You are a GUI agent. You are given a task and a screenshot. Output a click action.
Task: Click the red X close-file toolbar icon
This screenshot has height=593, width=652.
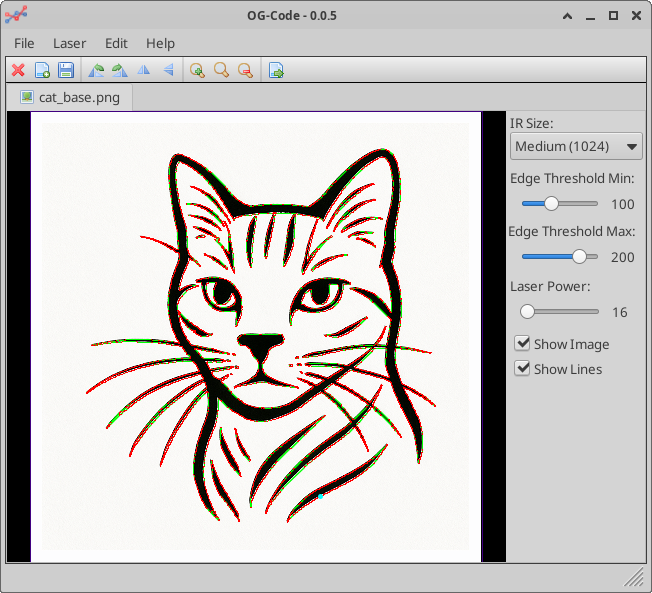(x=18, y=70)
